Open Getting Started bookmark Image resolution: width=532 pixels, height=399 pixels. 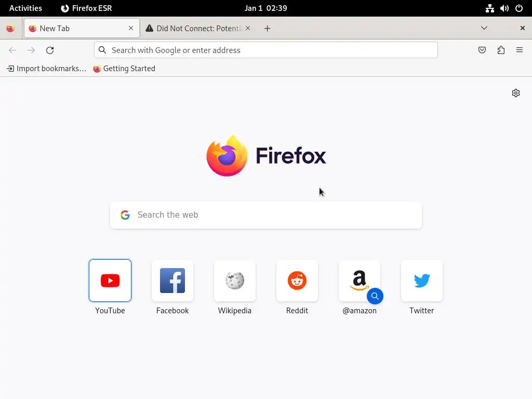click(x=124, y=69)
